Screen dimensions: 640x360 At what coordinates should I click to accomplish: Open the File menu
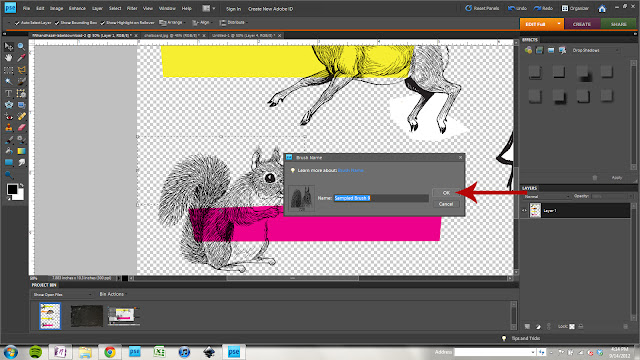click(x=27, y=8)
